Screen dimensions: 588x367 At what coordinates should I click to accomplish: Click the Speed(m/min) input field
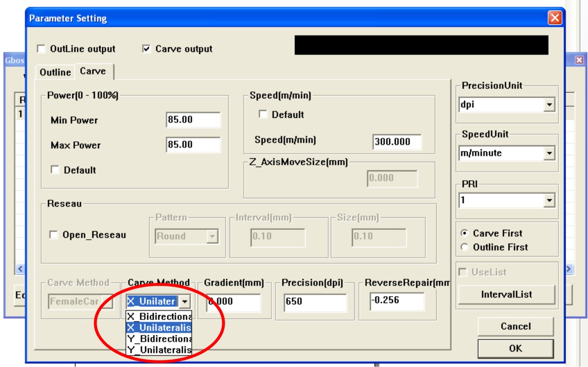click(x=397, y=141)
